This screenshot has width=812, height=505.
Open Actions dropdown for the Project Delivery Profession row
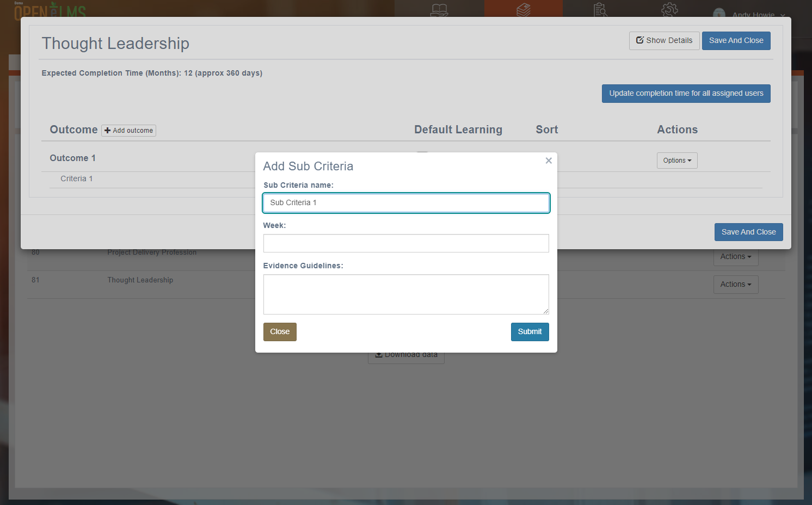(736, 257)
